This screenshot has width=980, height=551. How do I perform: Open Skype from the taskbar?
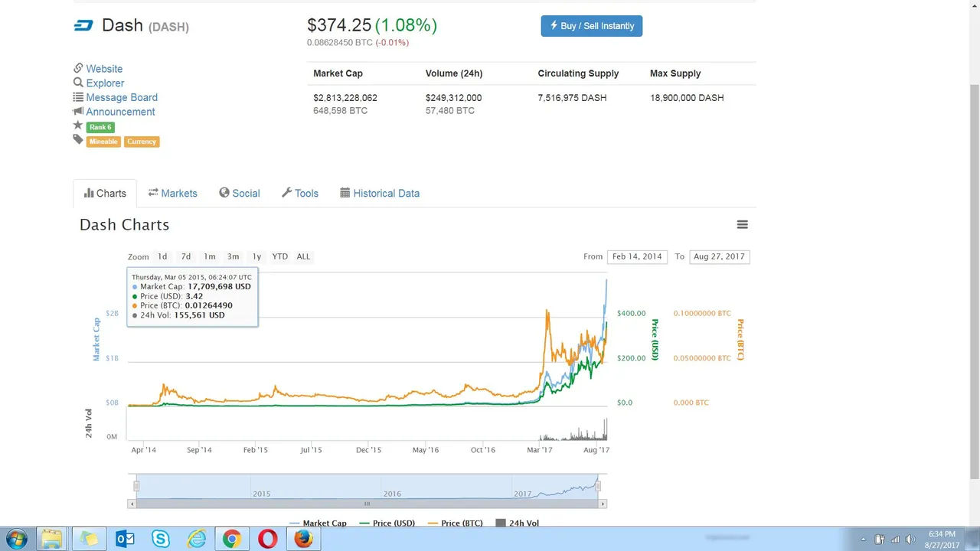[161, 539]
